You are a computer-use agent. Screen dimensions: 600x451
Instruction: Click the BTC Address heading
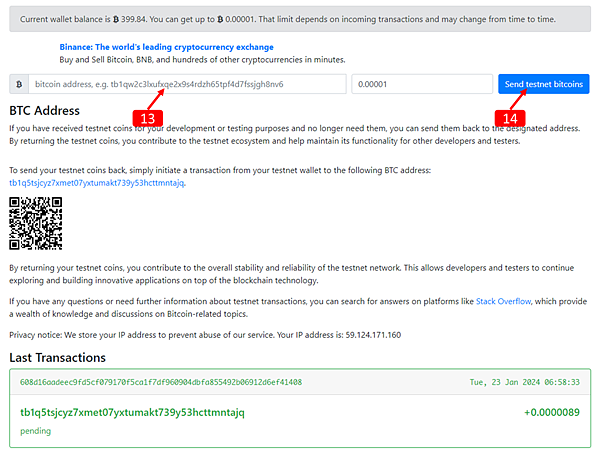(x=44, y=111)
